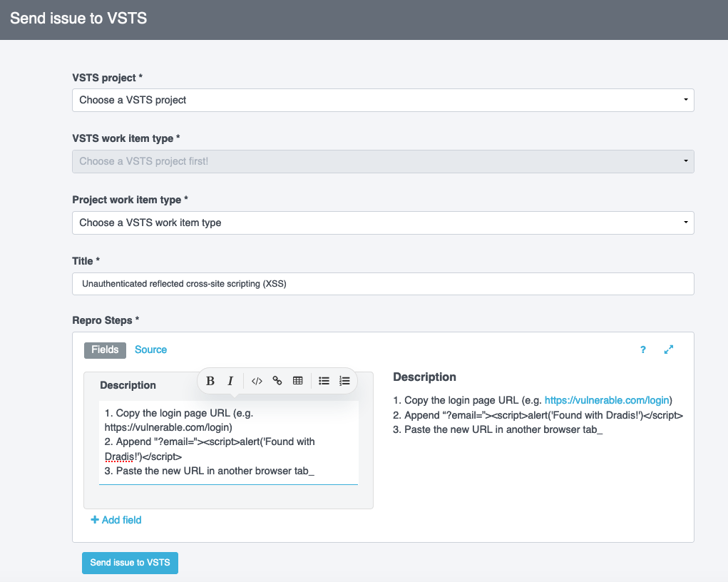Apply italic formatting in editor toolbar

click(230, 381)
